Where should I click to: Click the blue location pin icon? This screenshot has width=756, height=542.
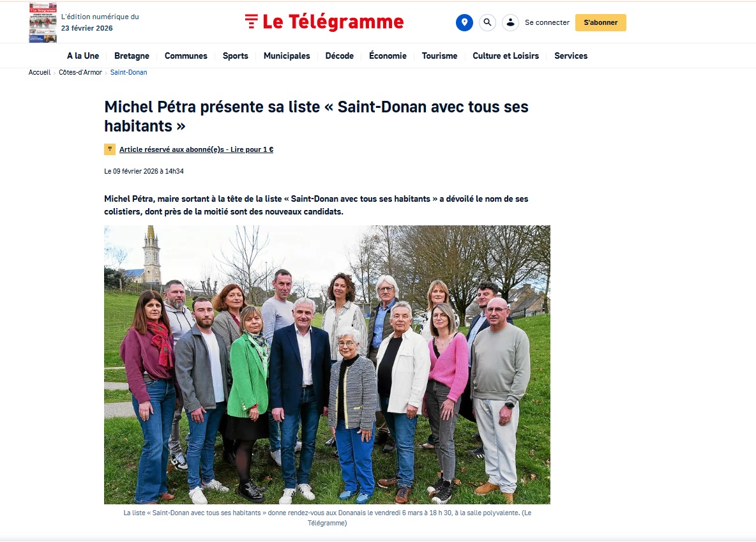[464, 23]
